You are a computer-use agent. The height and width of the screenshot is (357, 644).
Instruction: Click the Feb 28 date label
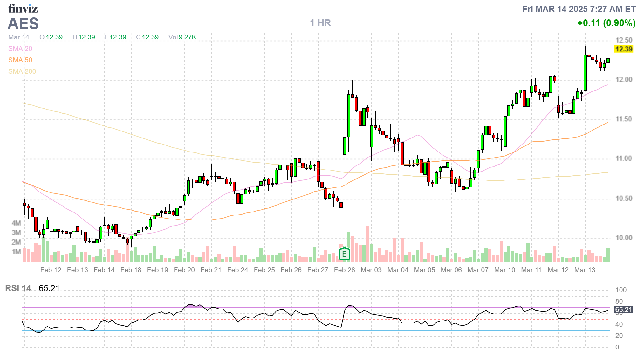coord(344,270)
